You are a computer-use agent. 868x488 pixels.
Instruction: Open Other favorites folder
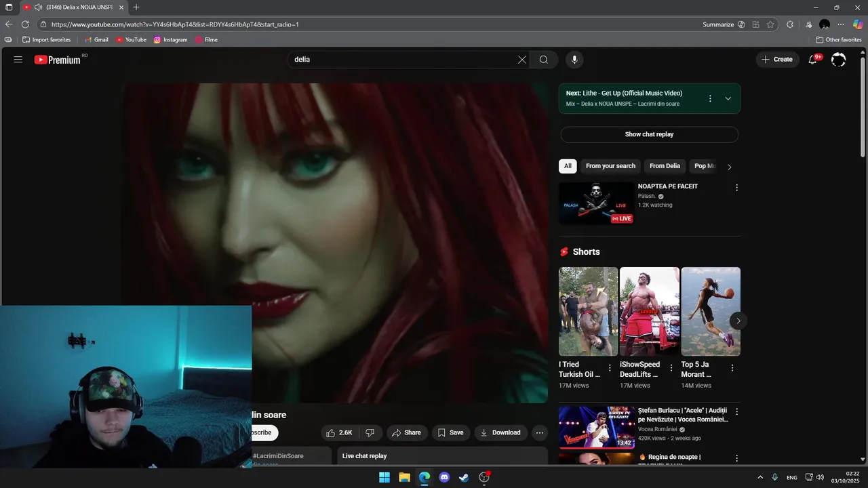point(839,40)
